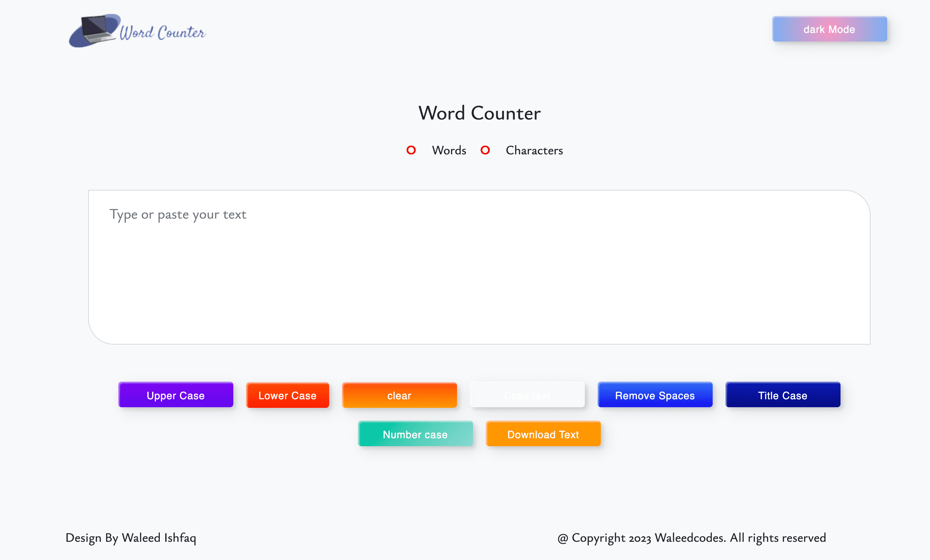
Task: Click the Word Counter logo
Action: coord(137,31)
